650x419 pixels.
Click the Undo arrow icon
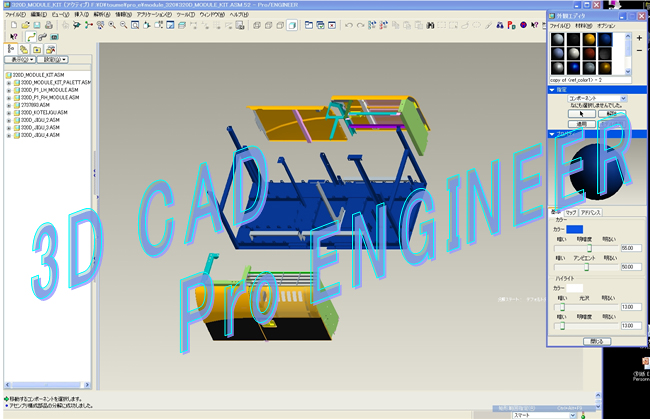pyautogui.click(x=349, y=25)
